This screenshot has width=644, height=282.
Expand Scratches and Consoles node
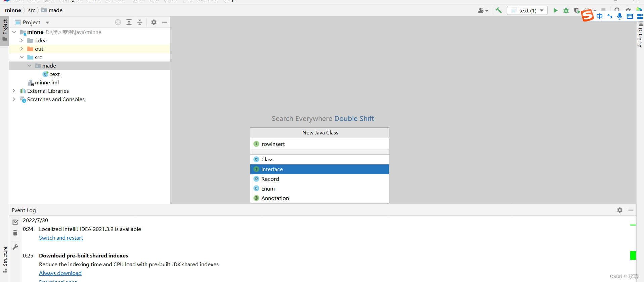(14, 99)
